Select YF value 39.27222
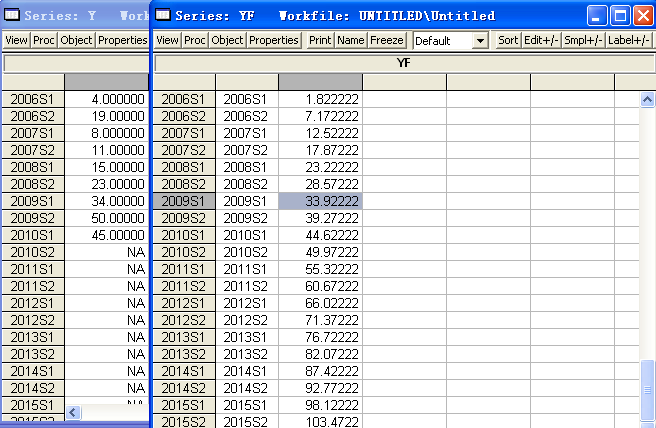The image size is (656, 428). pos(320,218)
